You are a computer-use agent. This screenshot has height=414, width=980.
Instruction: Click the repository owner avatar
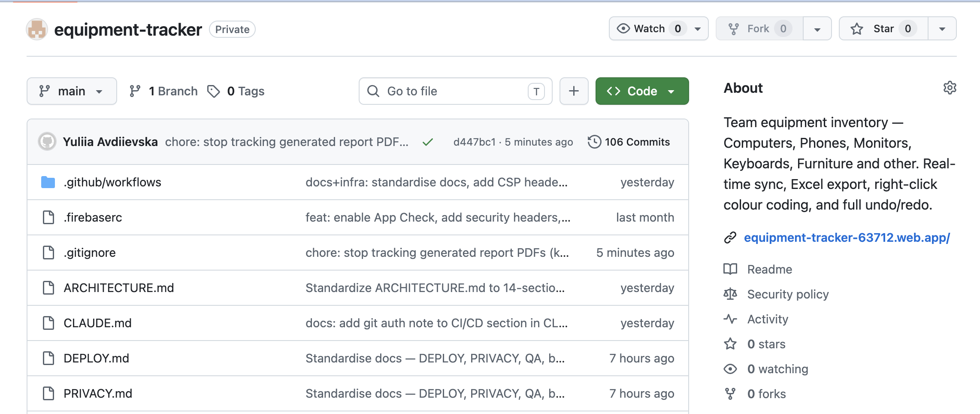point(37,29)
